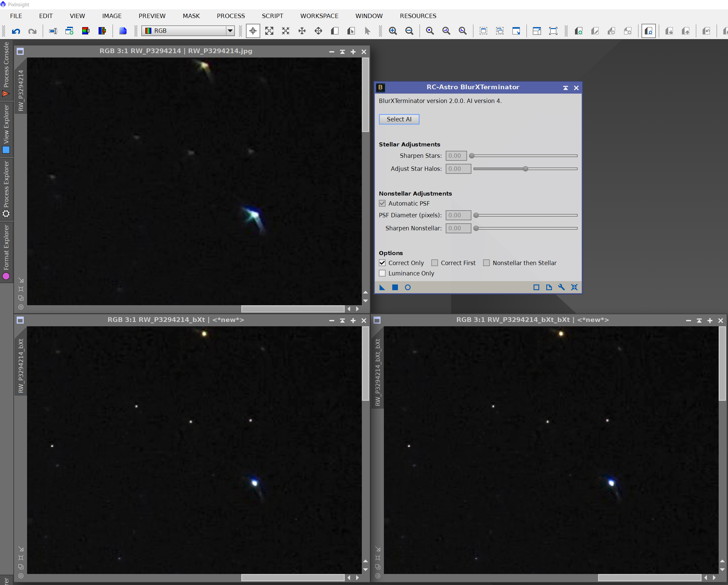Click the Sharpen Stars value field
Viewport: 728px width, 585px height.
point(456,156)
